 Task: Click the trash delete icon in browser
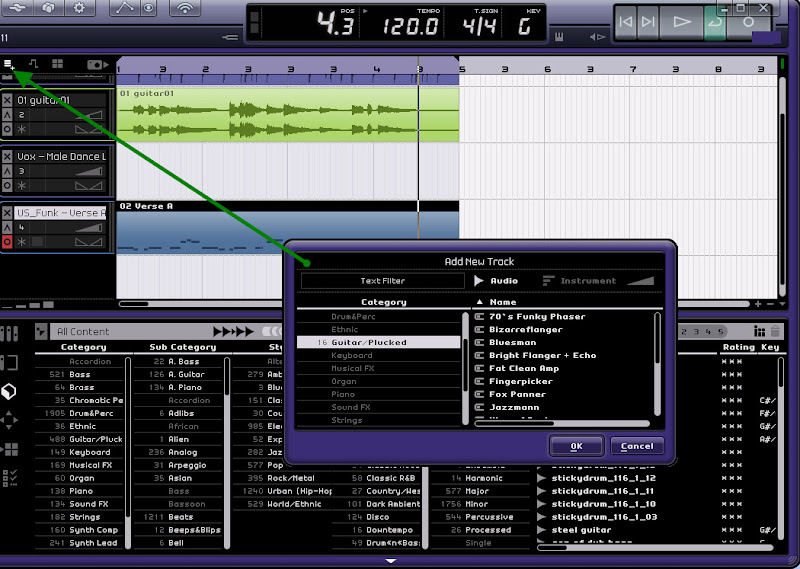(x=775, y=331)
